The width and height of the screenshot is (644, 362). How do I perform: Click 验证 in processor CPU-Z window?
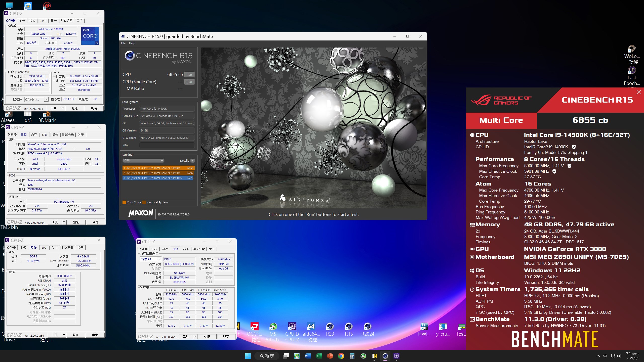click(x=74, y=108)
